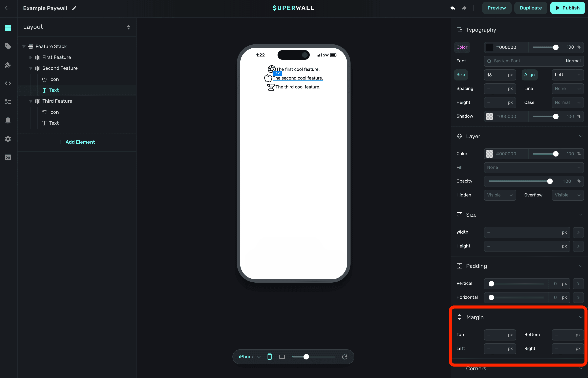The height and width of the screenshot is (378, 588).
Task: Click the refresh preview icon
Action: pyautogui.click(x=344, y=357)
